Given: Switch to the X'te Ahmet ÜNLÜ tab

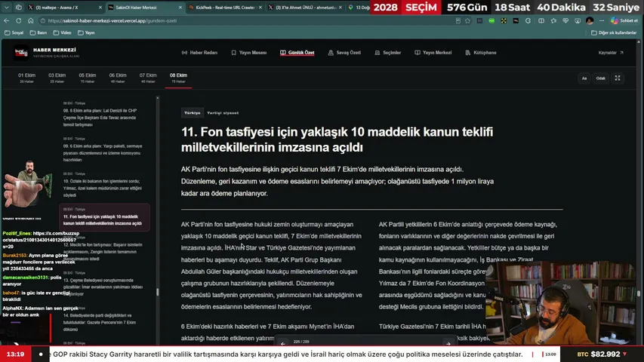Looking at the screenshot, I should pyautogui.click(x=304, y=8).
